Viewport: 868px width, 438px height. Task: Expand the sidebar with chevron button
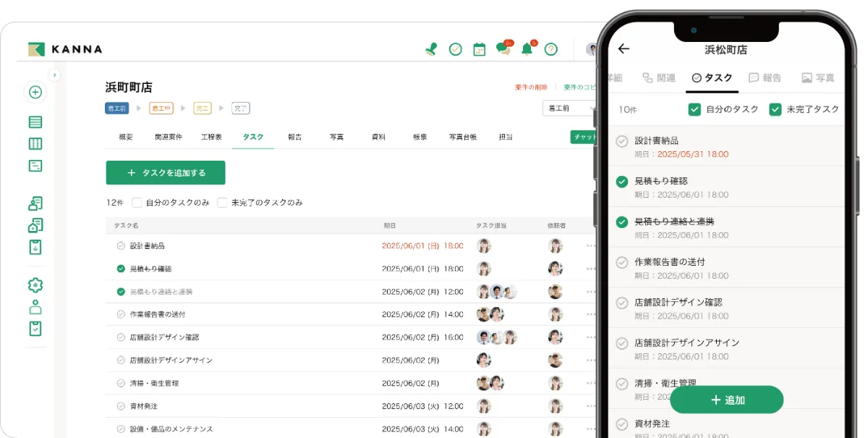pos(54,75)
